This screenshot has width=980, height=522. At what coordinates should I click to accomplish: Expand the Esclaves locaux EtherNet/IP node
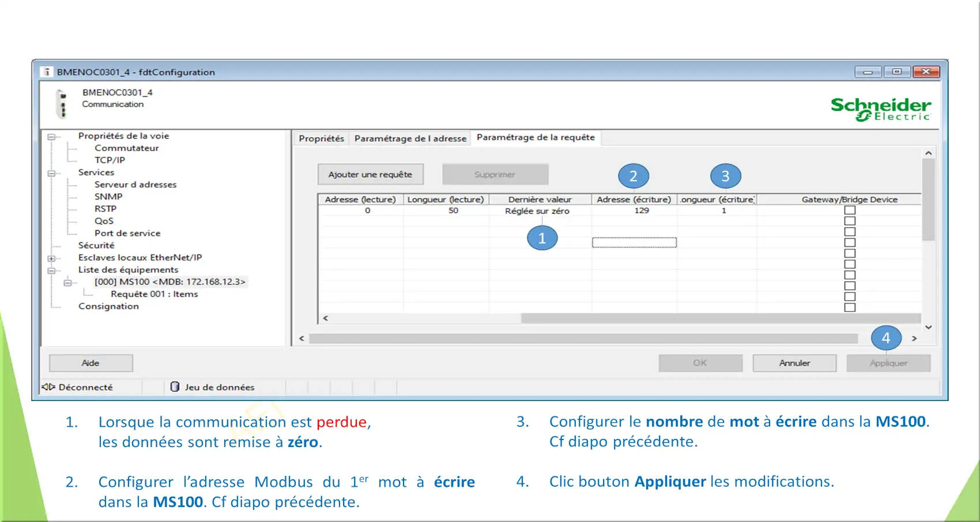pos(51,258)
